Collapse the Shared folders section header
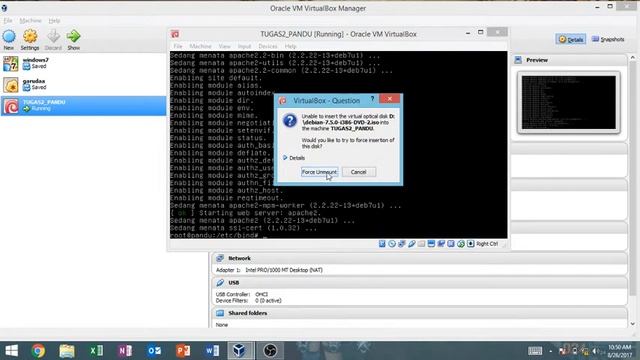 pyautogui.click(x=419, y=313)
